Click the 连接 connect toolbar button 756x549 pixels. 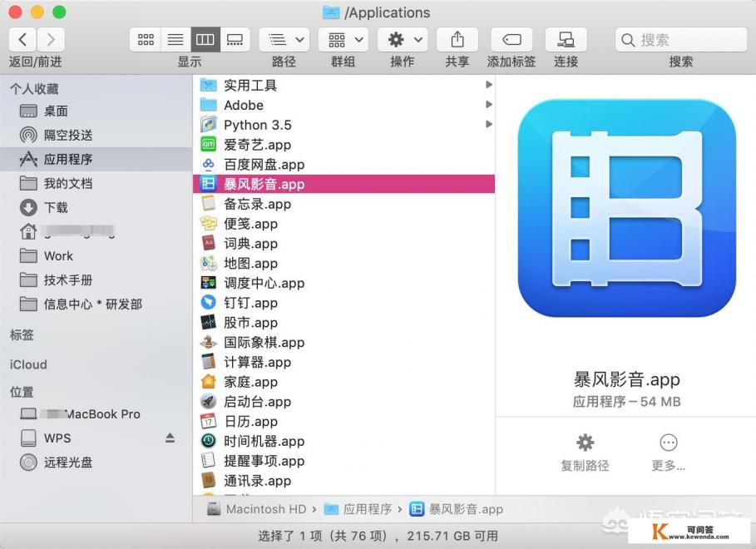[566, 39]
